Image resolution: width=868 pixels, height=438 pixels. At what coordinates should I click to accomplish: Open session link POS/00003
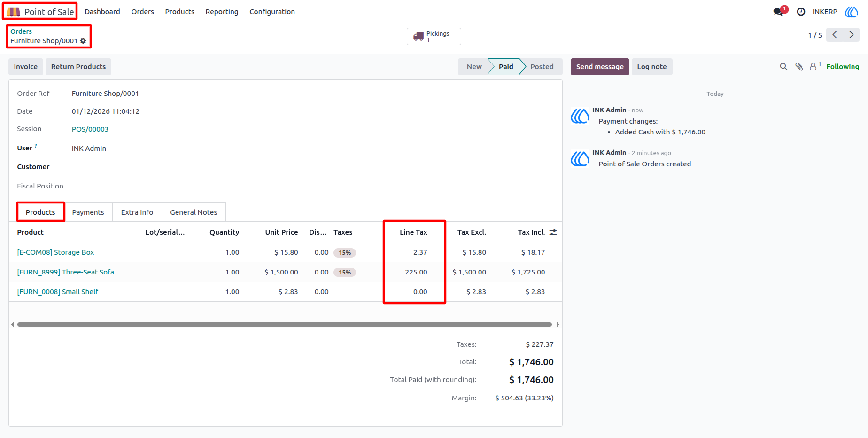click(90, 129)
